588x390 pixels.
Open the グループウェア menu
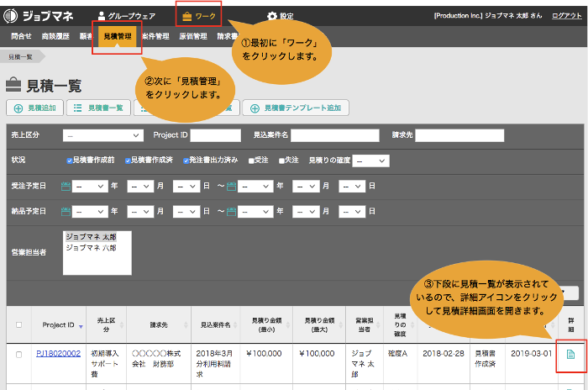[x=126, y=16]
